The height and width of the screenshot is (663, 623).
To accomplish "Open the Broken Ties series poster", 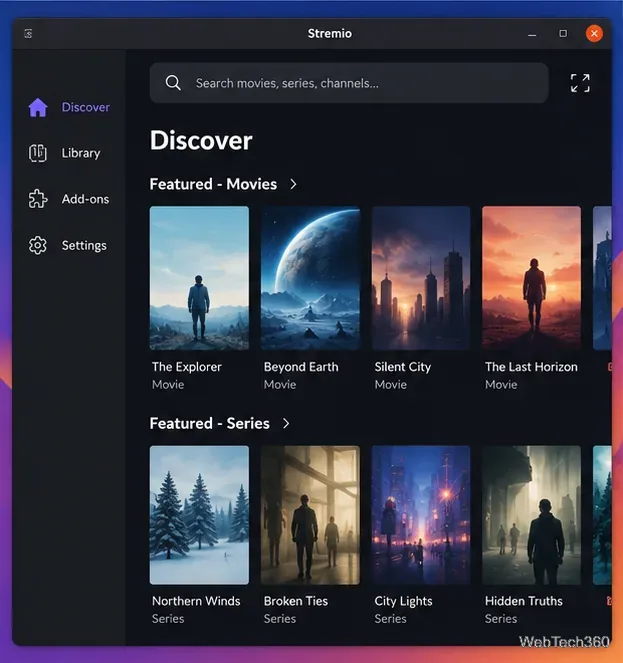I will [310, 515].
